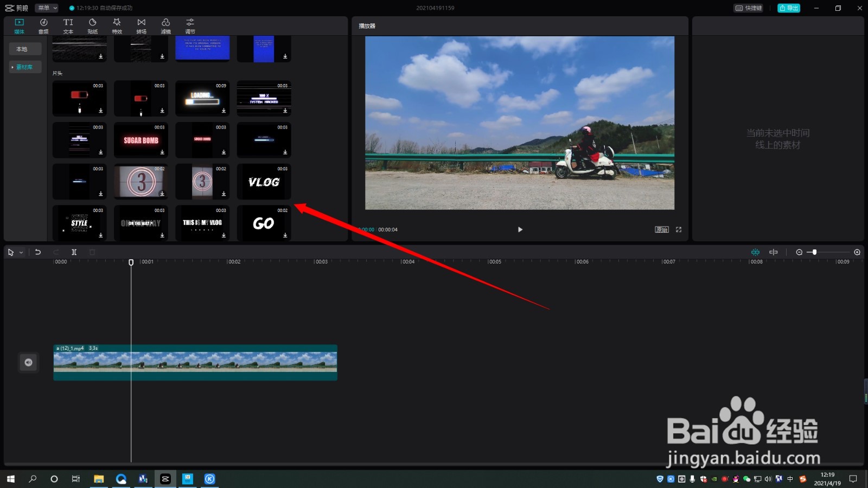Toggle the preview axis alignment icon
The image size is (868, 488).
pyautogui.click(x=774, y=252)
